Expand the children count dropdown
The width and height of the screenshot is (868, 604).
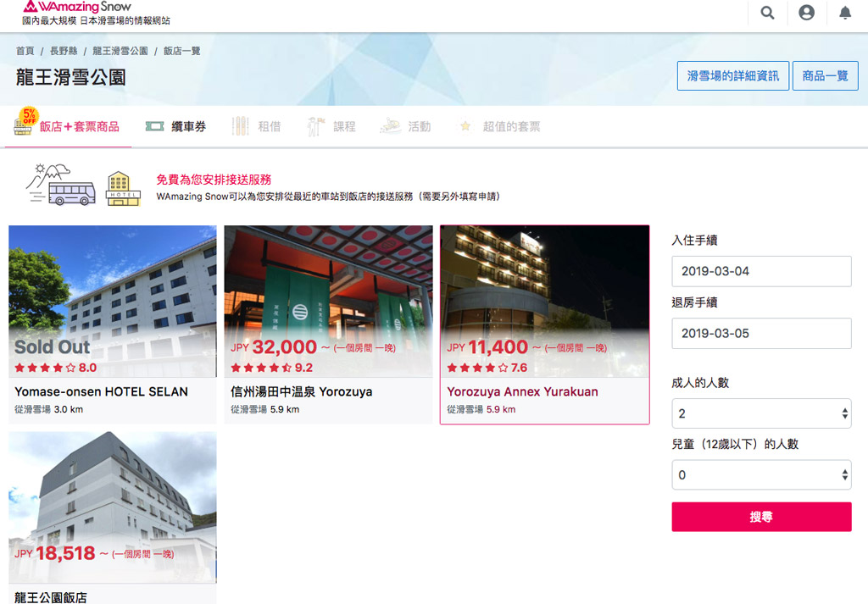[x=761, y=475]
